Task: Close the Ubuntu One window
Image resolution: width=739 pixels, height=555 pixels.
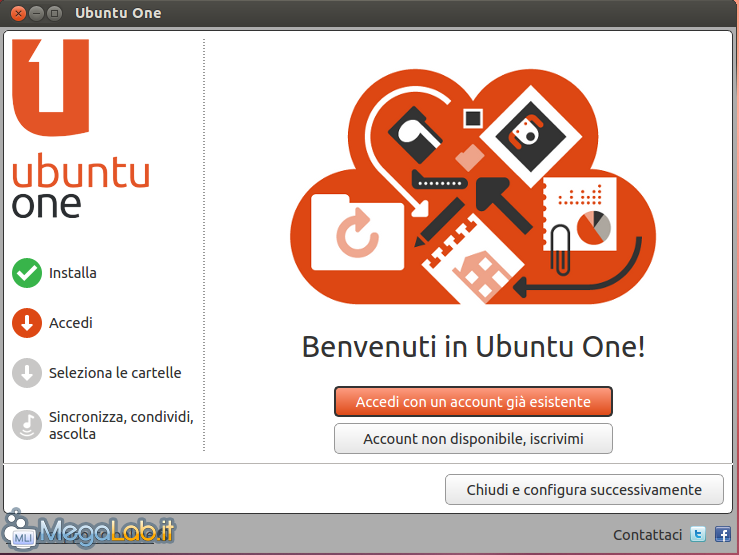Action: [18, 13]
